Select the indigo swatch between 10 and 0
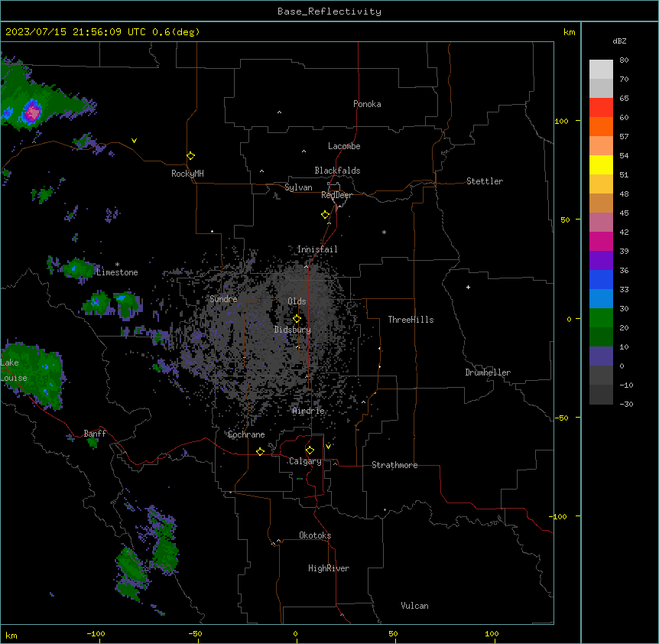659x644 pixels. 601,356
